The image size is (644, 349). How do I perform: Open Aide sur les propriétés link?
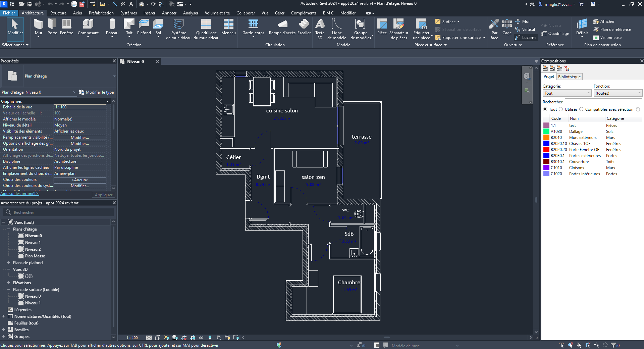tap(19, 194)
